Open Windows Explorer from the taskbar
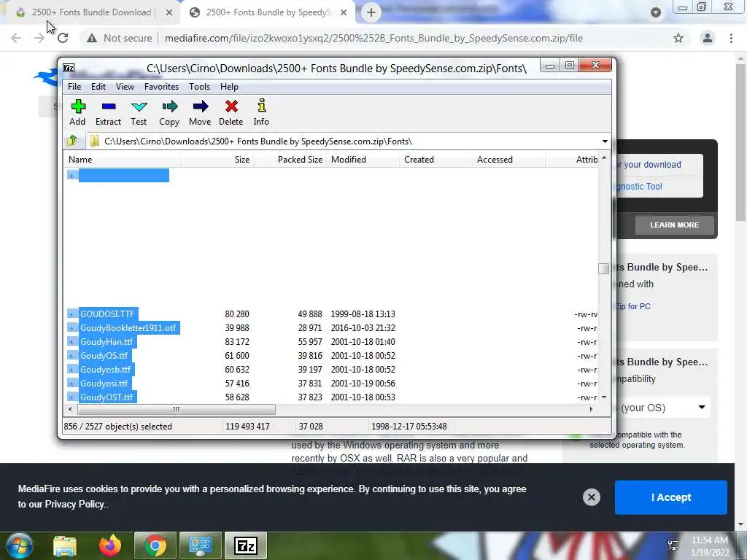This screenshot has width=747, height=560. (65, 545)
